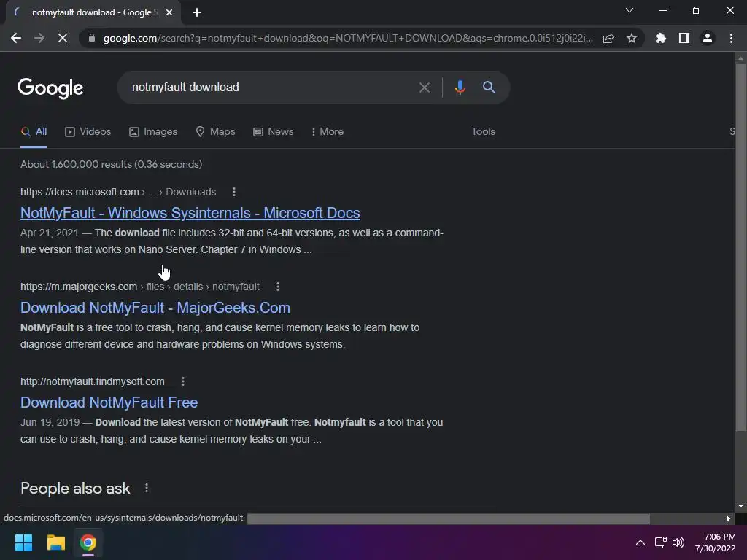Click the forward navigation arrow
This screenshot has height=560, width=747.
39,38
